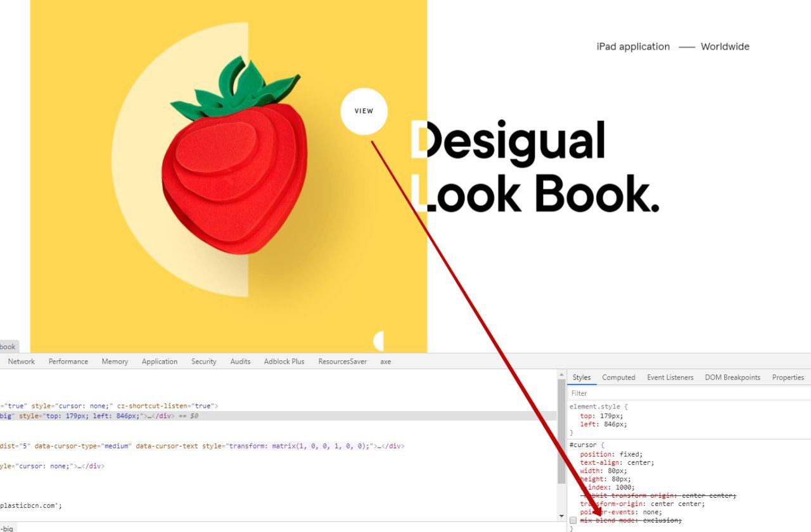This screenshot has width=811, height=532.
Task: Click the scroll-up arrow of Elements panel
Action: tap(561, 375)
